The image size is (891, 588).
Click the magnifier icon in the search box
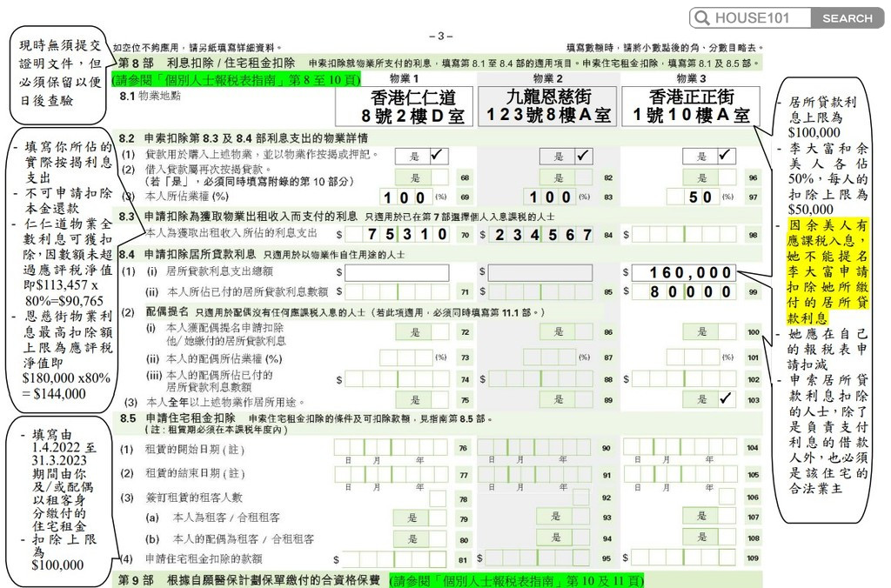[702, 17]
